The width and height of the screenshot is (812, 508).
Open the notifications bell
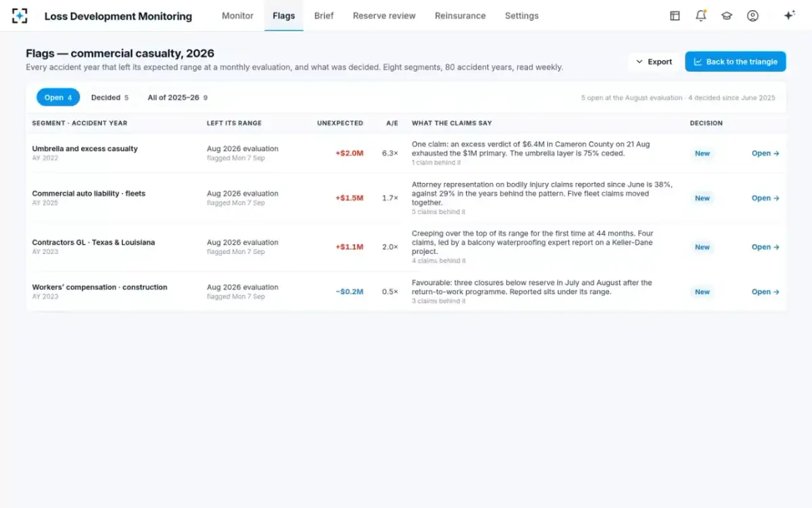pyautogui.click(x=700, y=16)
